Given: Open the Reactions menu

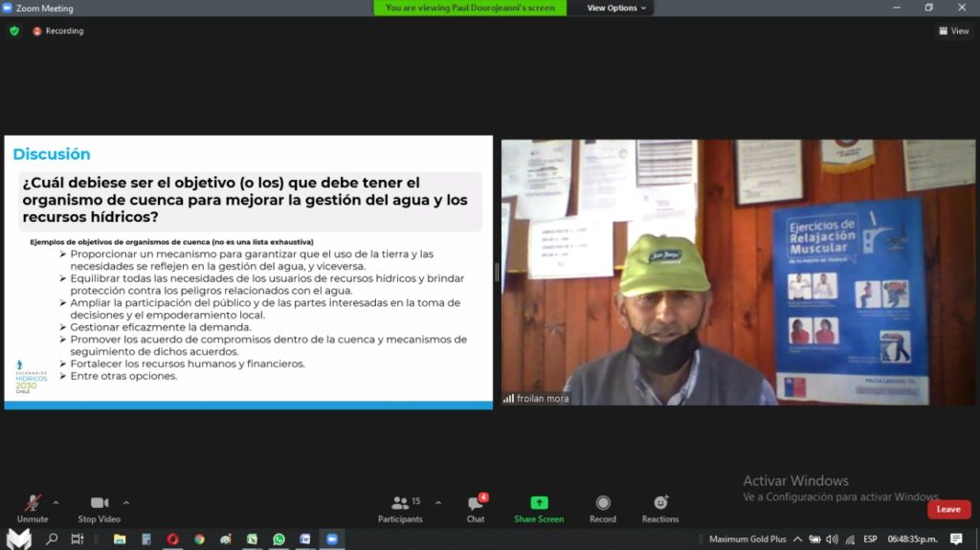Looking at the screenshot, I should [660, 508].
